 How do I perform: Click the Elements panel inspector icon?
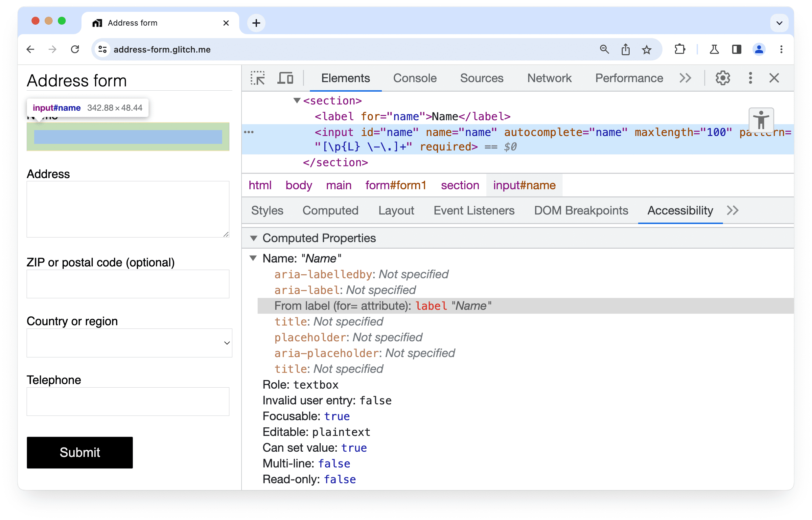point(259,78)
